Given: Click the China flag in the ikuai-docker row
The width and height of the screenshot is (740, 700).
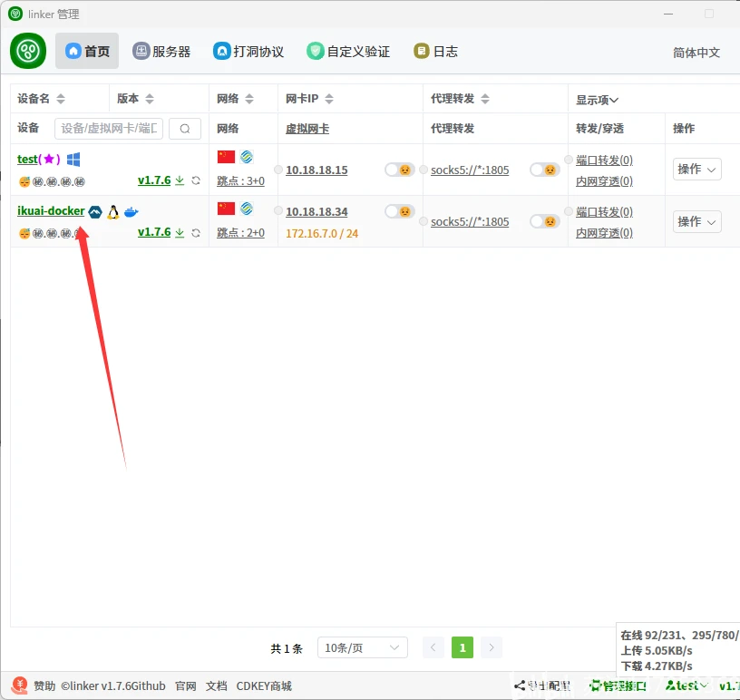Looking at the screenshot, I should click(226, 209).
